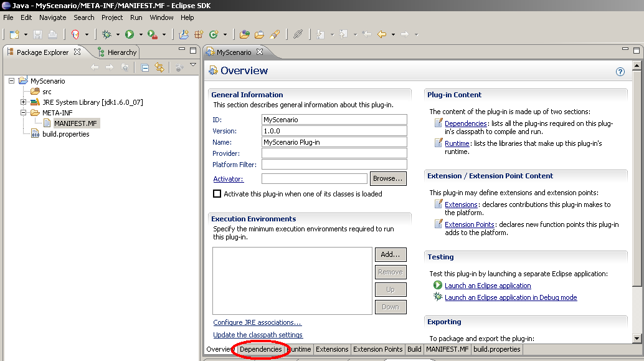The image size is (644, 361).
Task: Switch to the Extensions editor tab
Action: 332,349
